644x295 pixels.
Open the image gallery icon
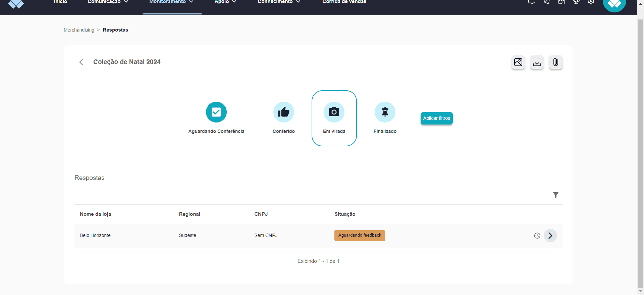[x=518, y=62]
